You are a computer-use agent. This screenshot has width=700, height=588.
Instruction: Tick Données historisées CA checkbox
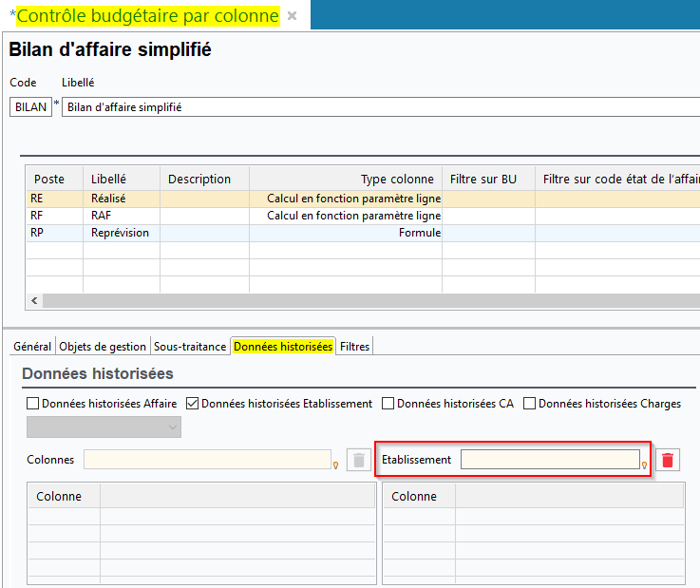tap(388, 404)
